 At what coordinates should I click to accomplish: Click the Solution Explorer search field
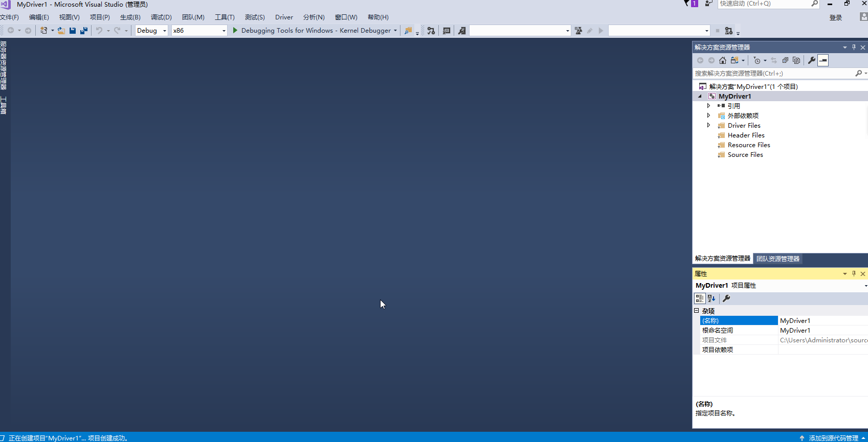tap(774, 74)
